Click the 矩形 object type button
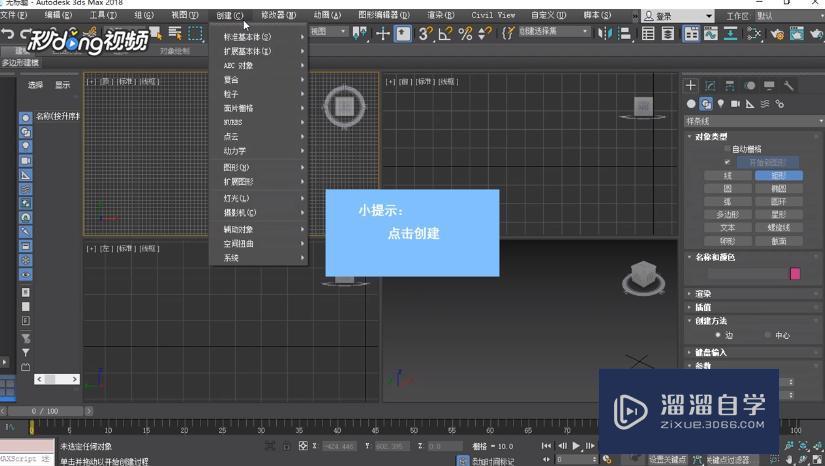 click(777, 175)
